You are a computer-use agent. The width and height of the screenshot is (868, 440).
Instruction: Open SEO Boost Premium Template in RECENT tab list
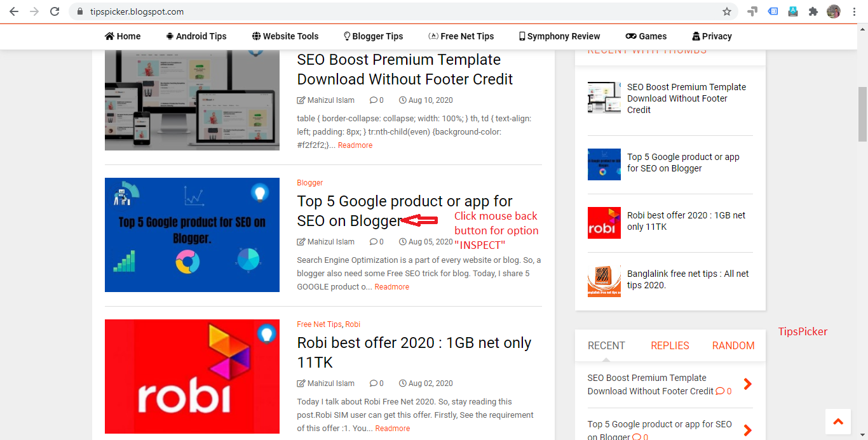click(x=651, y=384)
